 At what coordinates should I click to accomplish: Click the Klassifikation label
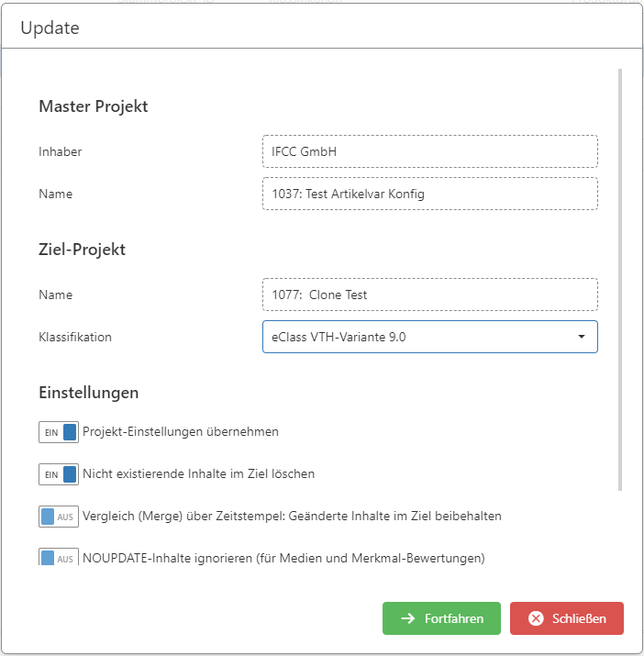pos(75,337)
